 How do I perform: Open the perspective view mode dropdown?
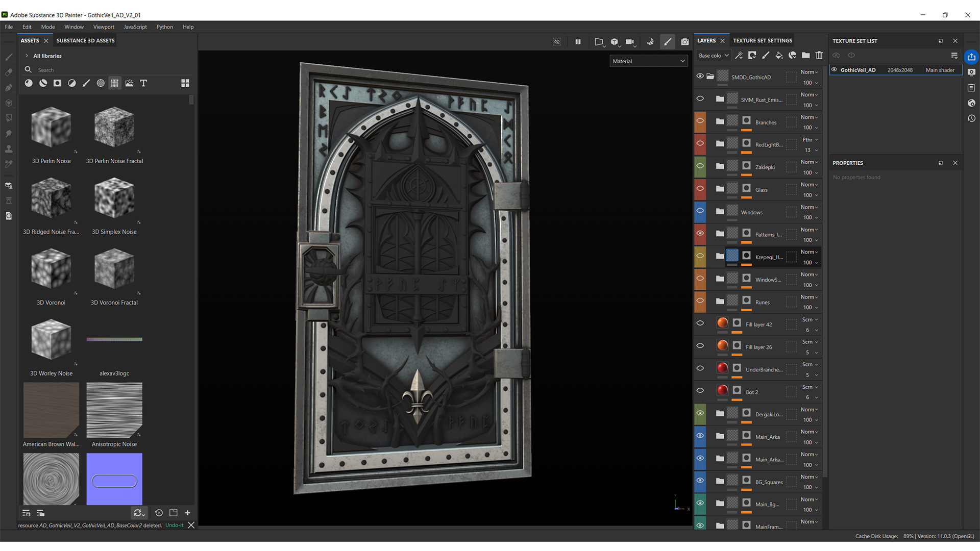599,42
